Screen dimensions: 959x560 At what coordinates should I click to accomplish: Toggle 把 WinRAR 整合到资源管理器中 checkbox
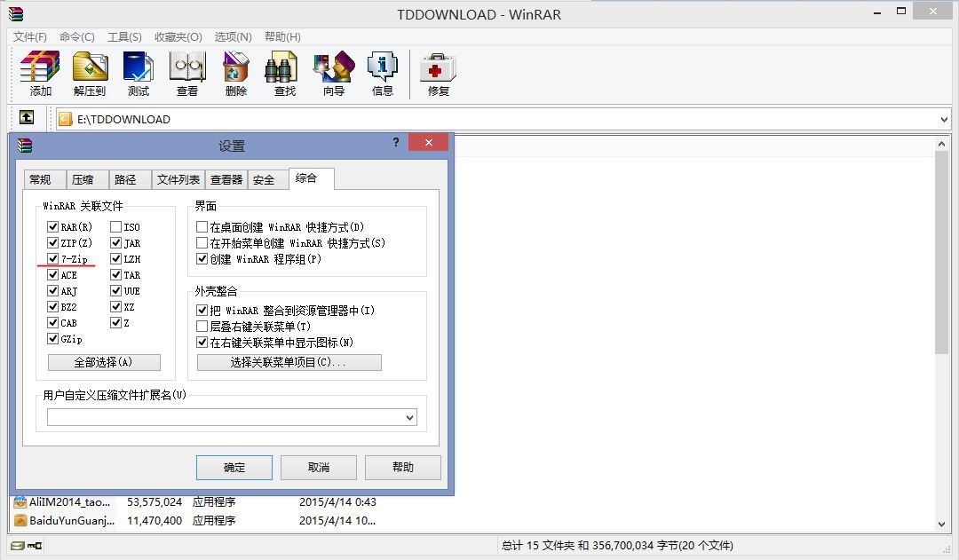click(202, 311)
